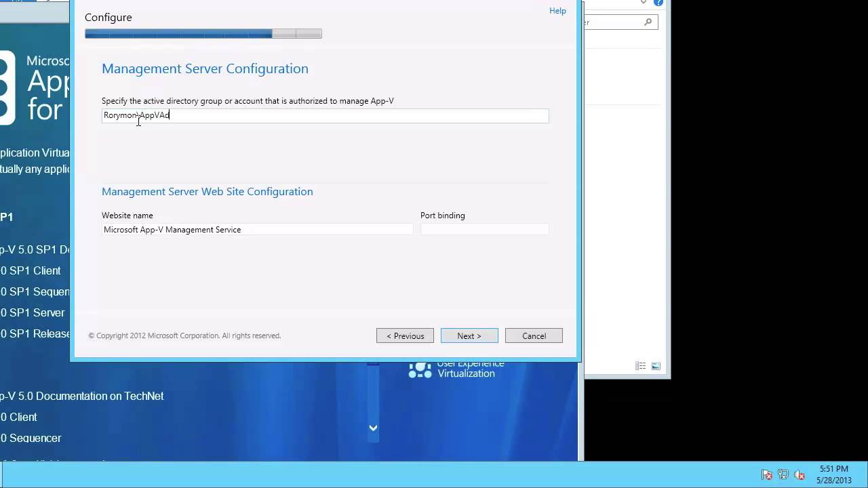Viewport: 868px width, 488px height.
Task: Switch Explorer window to details view icon
Action: (x=640, y=366)
